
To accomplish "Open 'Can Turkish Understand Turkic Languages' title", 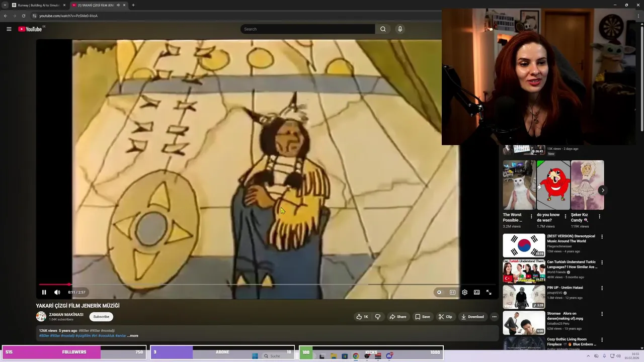I will click(572, 264).
